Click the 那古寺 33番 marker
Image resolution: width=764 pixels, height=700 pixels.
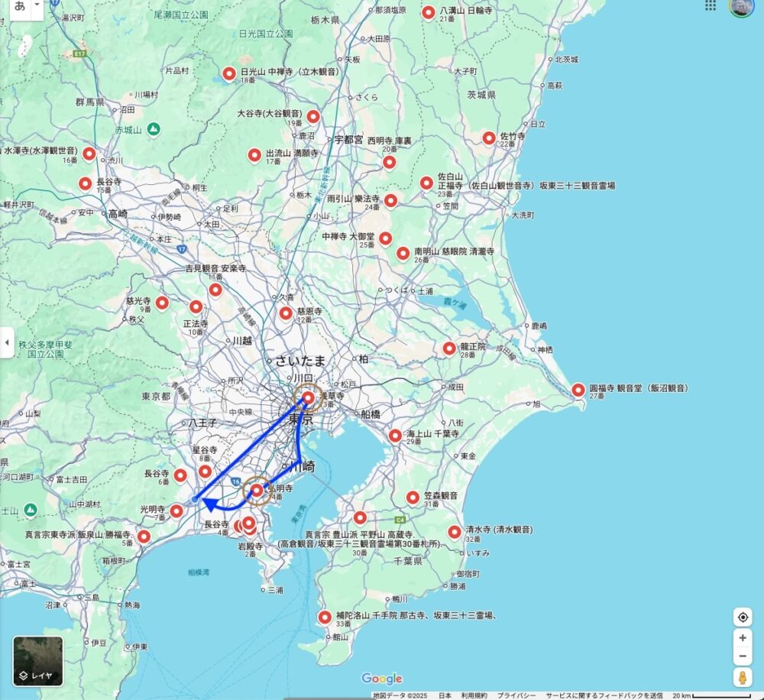(x=325, y=617)
